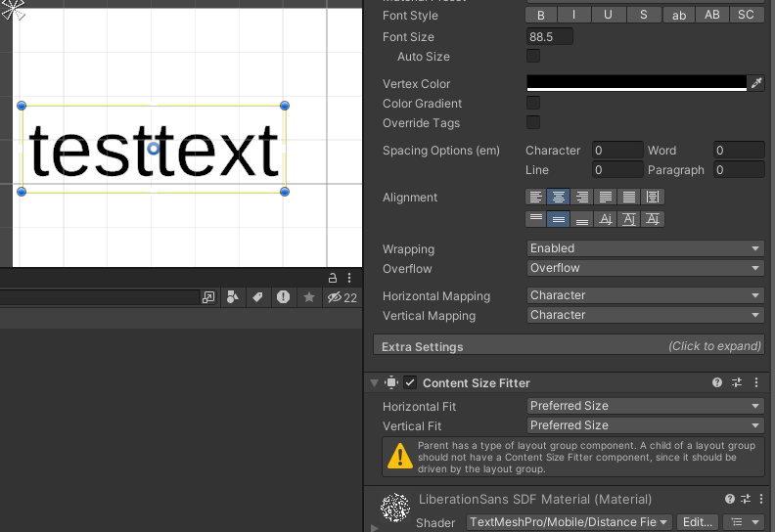Viewport: 775px width, 532px height.
Task: Toggle uppercase 'AB' font style
Action: point(712,16)
